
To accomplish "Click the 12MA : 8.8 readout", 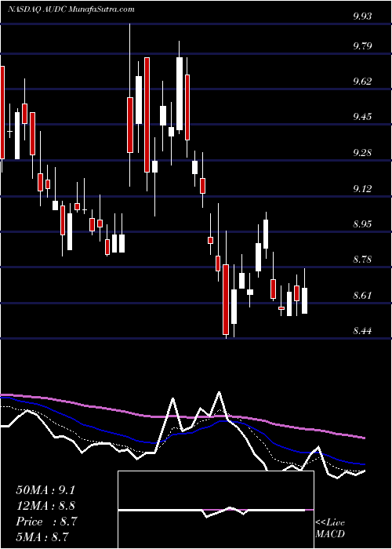I will pyautogui.click(x=45, y=506).
